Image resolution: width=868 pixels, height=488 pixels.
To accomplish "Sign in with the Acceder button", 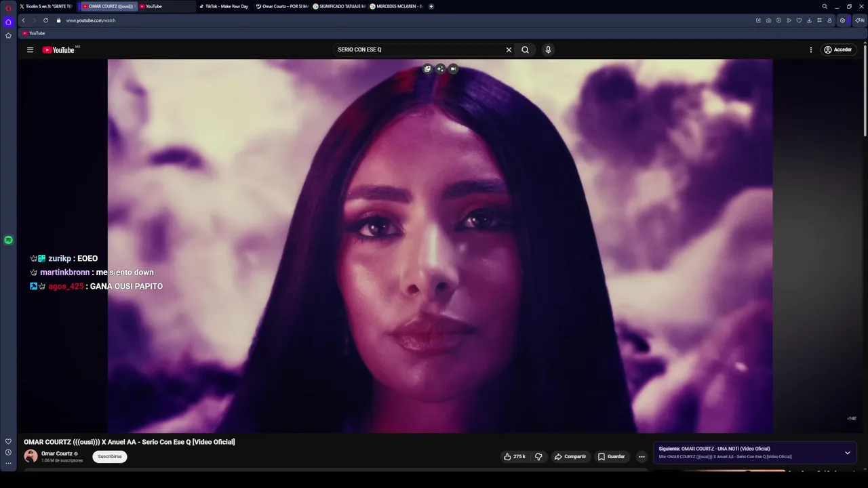I will 837,49.
